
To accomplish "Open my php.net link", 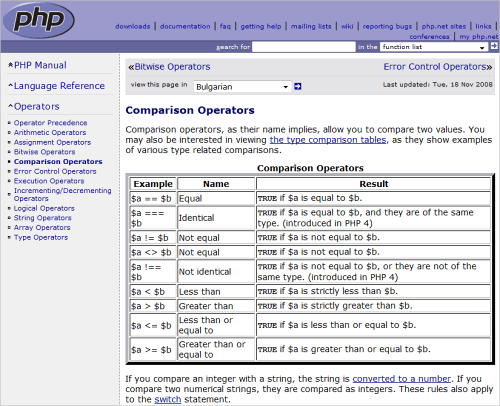I will coord(479,36).
